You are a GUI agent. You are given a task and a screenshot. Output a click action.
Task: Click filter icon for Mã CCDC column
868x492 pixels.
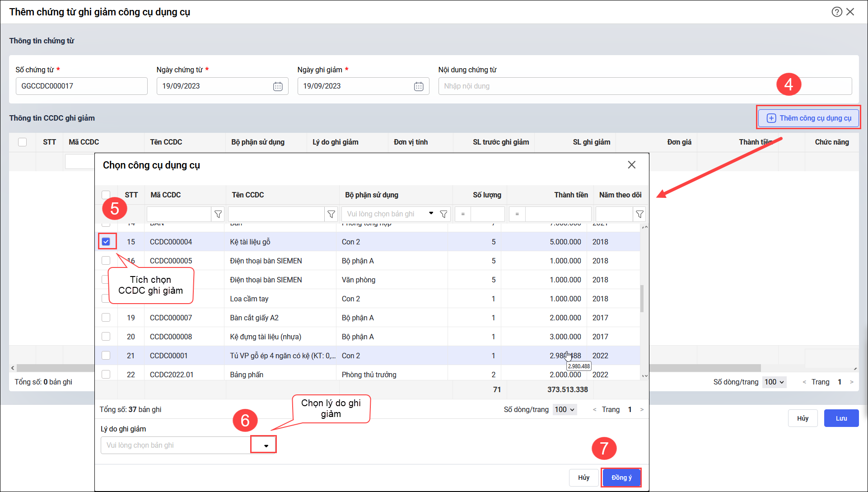coord(218,214)
